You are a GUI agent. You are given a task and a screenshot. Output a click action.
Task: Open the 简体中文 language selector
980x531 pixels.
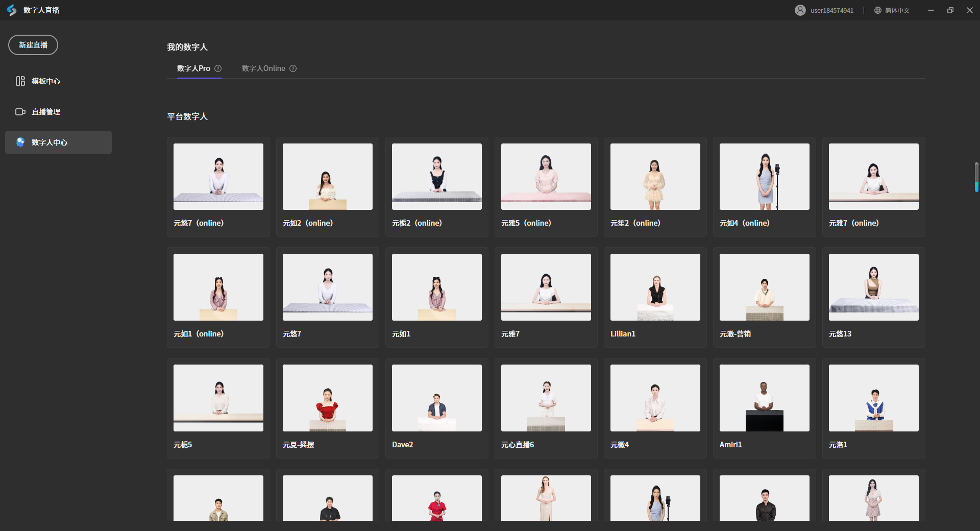tap(897, 10)
